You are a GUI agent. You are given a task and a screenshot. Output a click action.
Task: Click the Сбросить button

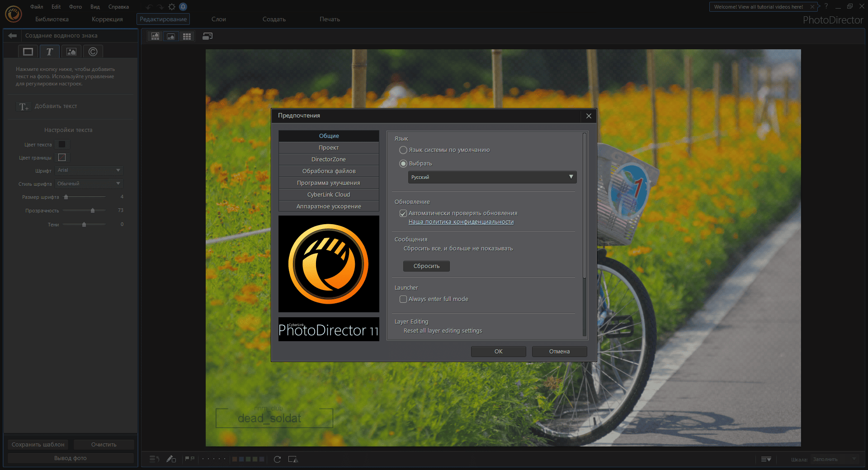pos(426,266)
